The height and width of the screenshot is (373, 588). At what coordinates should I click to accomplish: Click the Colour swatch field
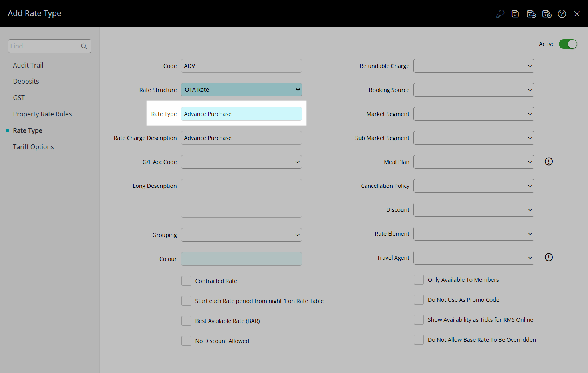(241, 259)
